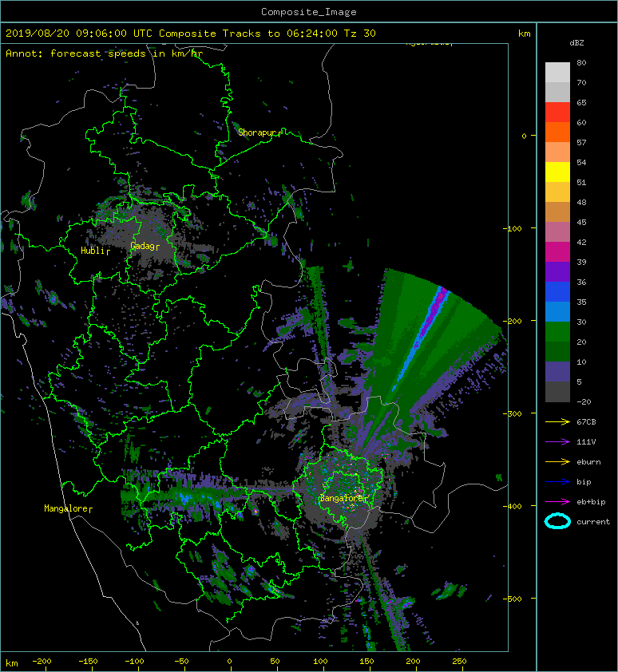Click the eburn legend label
This screenshot has height=672, width=618.
point(588,462)
